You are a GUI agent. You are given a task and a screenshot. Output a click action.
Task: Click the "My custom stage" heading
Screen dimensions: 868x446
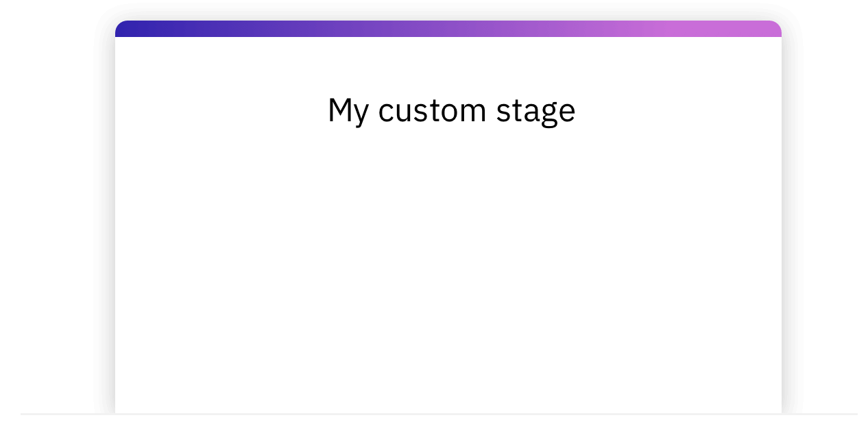(451, 111)
